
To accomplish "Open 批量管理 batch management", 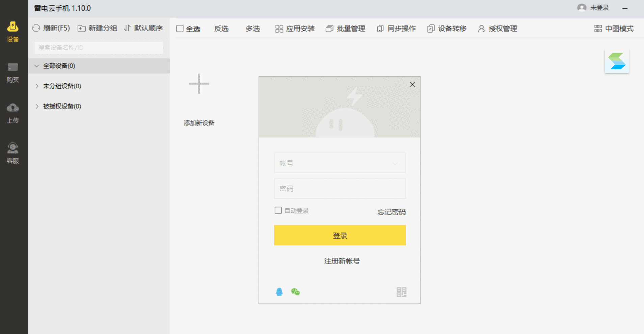I will (345, 28).
